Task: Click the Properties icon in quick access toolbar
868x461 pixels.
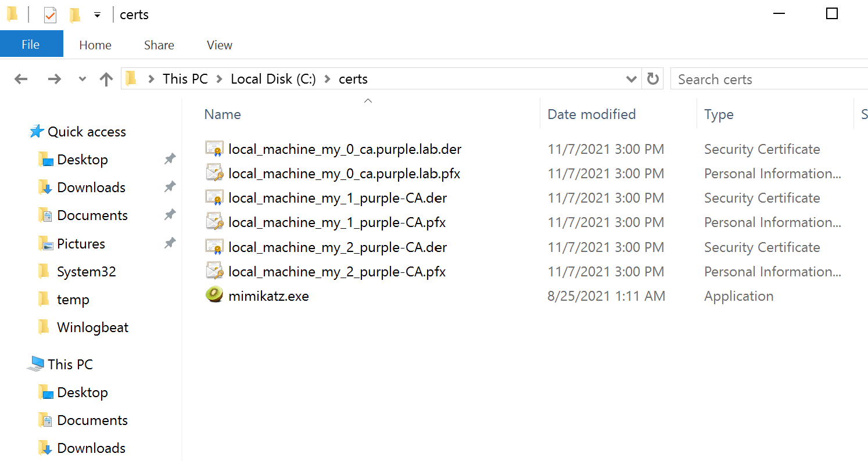Action: 51,15
